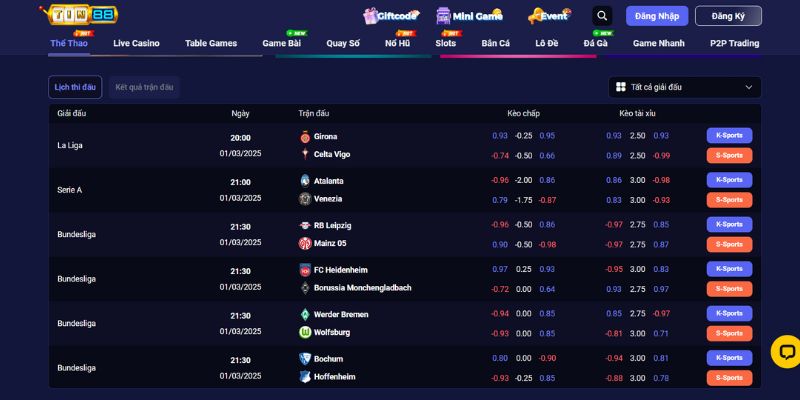Click the Borussia Monchengladbach team name
800x400 pixels.
pos(363,288)
